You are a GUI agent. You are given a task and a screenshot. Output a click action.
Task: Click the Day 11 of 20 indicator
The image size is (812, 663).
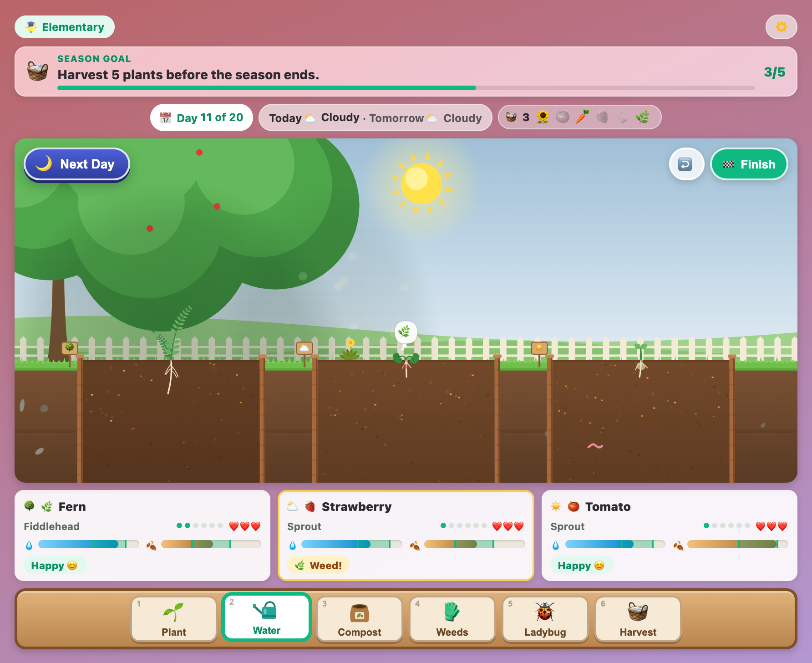[202, 117]
